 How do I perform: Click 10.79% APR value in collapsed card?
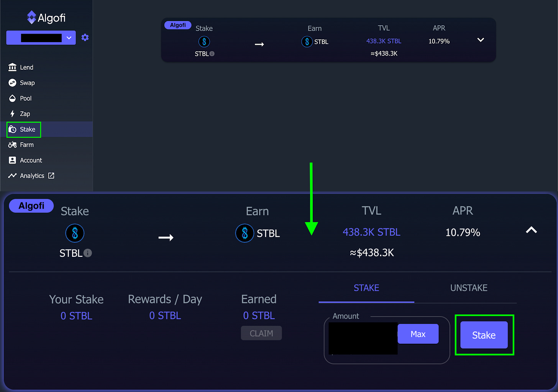[x=439, y=41]
